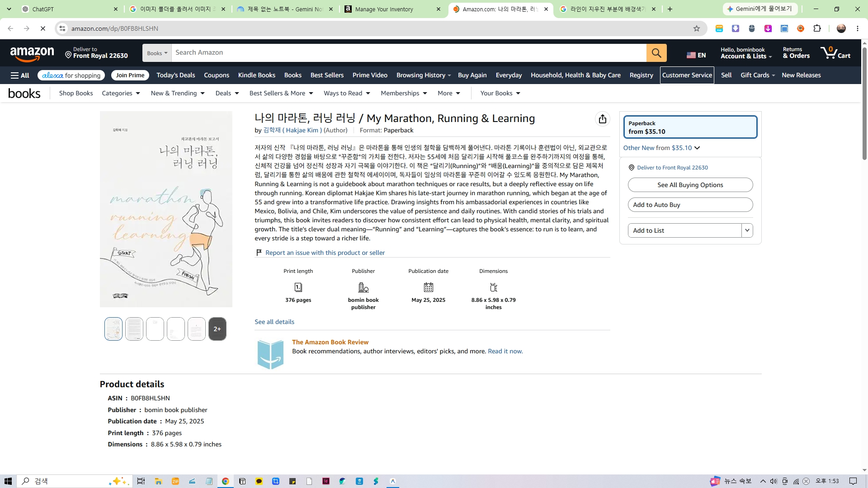Open author 김학재 (Hakjae Kim) link
Screen dimensions: 868x488
pyautogui.click(x=292, y=130)
